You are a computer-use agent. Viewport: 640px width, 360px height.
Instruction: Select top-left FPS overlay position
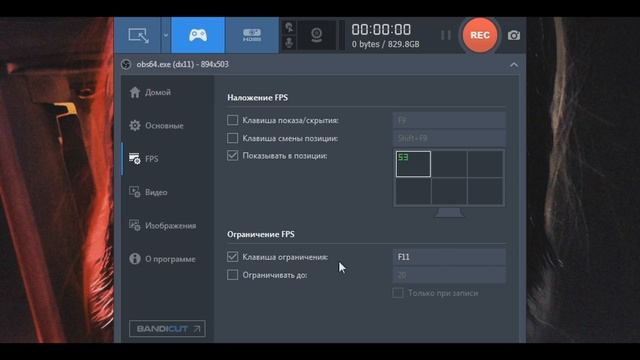(413, 164)
